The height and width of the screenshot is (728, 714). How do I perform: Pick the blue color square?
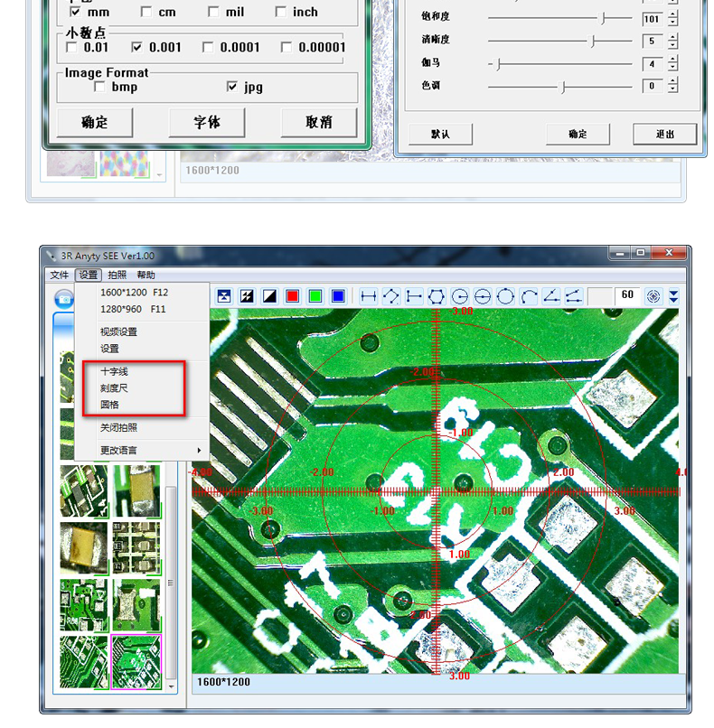pos(338,296)
